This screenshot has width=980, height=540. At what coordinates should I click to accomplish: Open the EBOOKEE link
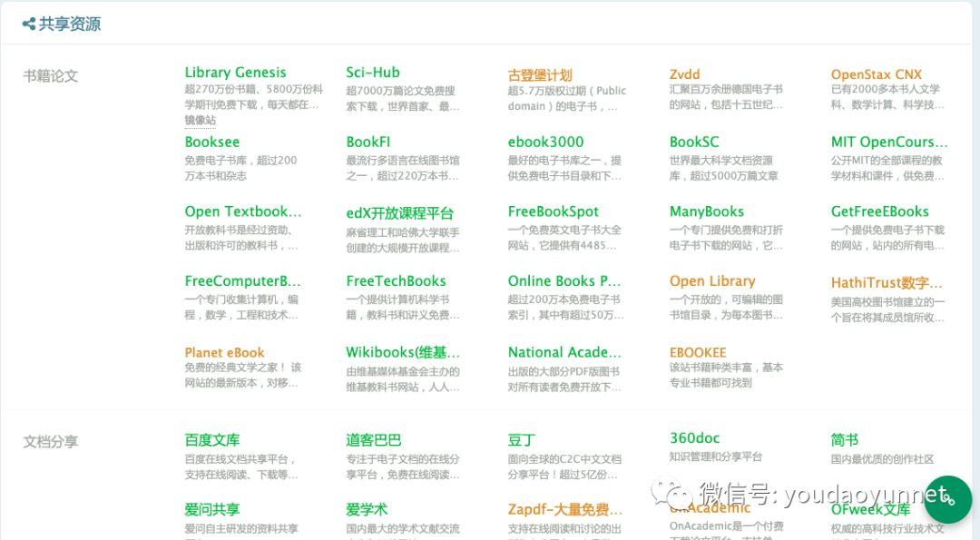click(x=698, y=352)
